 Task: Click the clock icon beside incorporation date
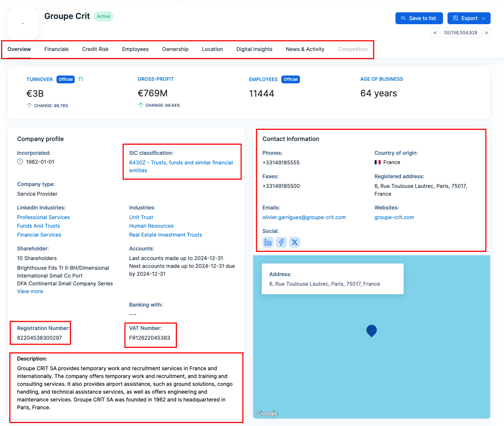[x=20, y=162]
